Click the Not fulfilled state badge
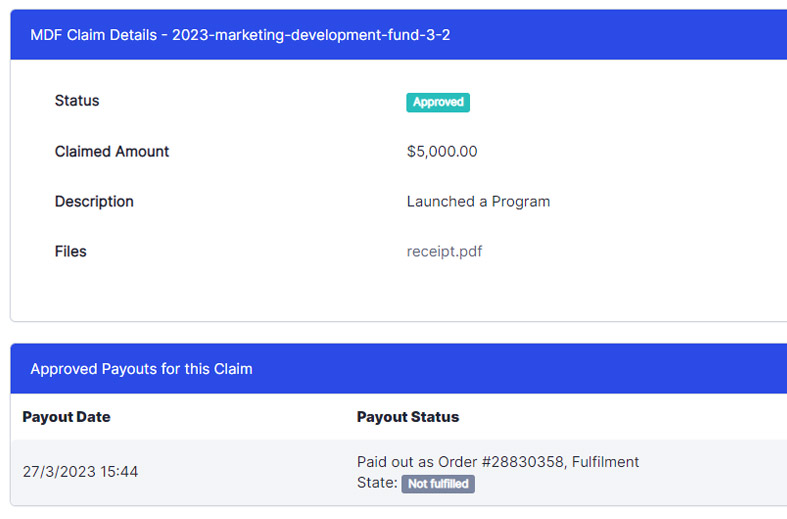The image size is (787, 519). 438,484
